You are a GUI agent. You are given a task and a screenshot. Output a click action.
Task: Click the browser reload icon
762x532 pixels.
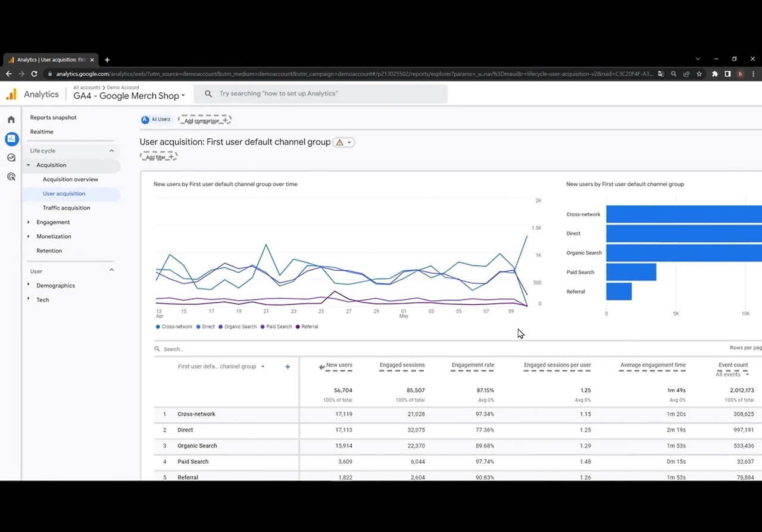click(x=35, y=74)
